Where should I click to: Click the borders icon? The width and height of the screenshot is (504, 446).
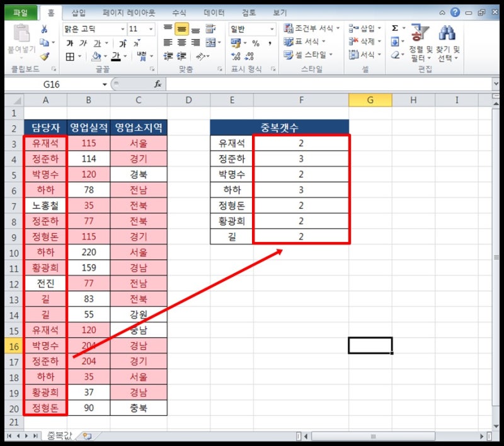coord(70,57)
